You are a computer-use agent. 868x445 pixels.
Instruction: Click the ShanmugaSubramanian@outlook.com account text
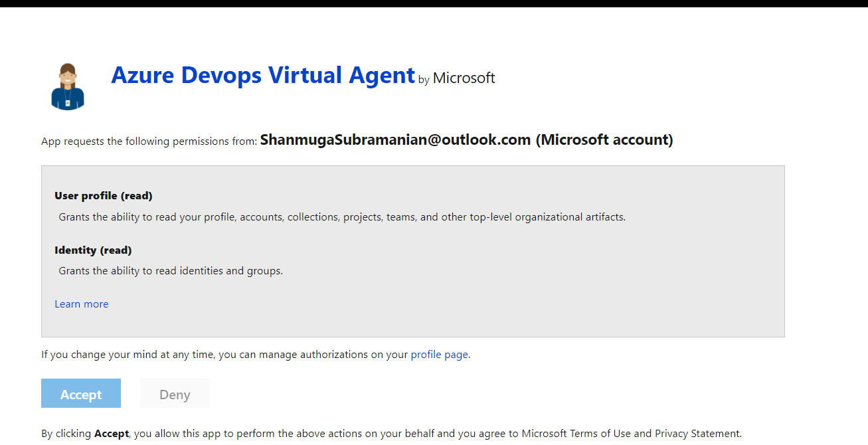click(x=466, y=140)
